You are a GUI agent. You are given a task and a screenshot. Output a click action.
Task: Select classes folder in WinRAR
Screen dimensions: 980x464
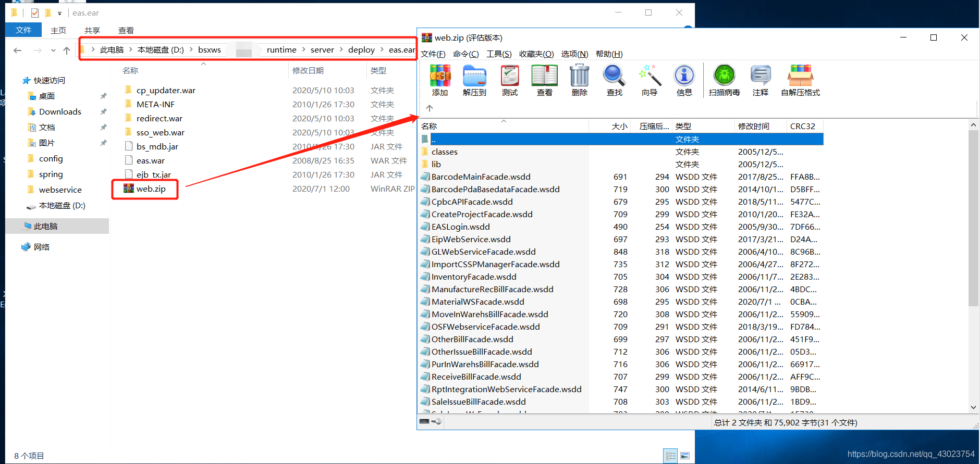[445, 152]
